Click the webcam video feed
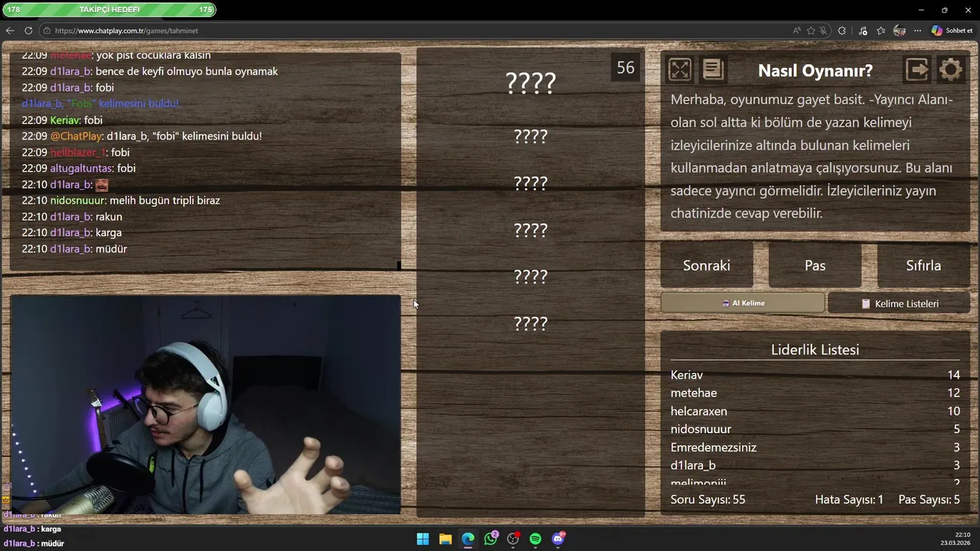The height and width of the screenshot is (551, 980). [x=205, y=405]
